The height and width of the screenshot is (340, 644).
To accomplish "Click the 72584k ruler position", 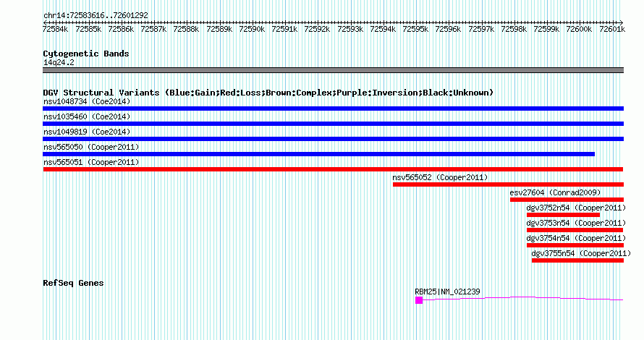I will pyautogui.click(x=56, y=29).
